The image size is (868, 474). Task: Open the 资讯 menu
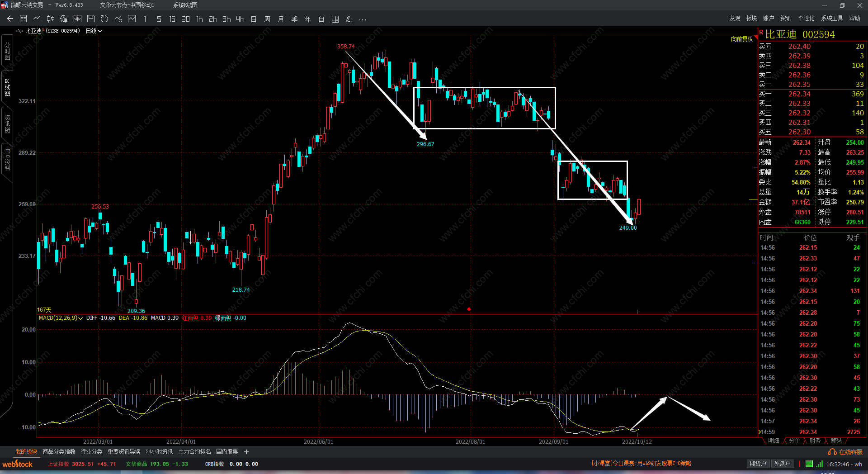pyautogui.click(x=786, y=19)
